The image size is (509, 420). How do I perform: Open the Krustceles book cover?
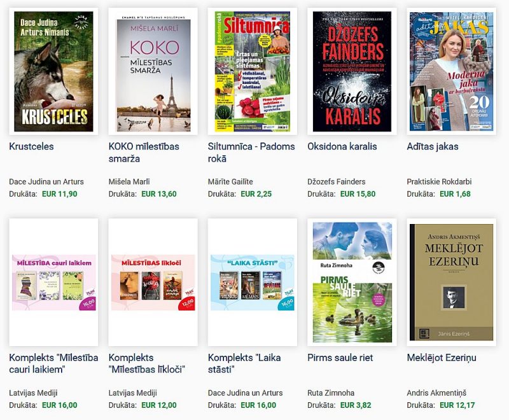(x=53, y=71)
